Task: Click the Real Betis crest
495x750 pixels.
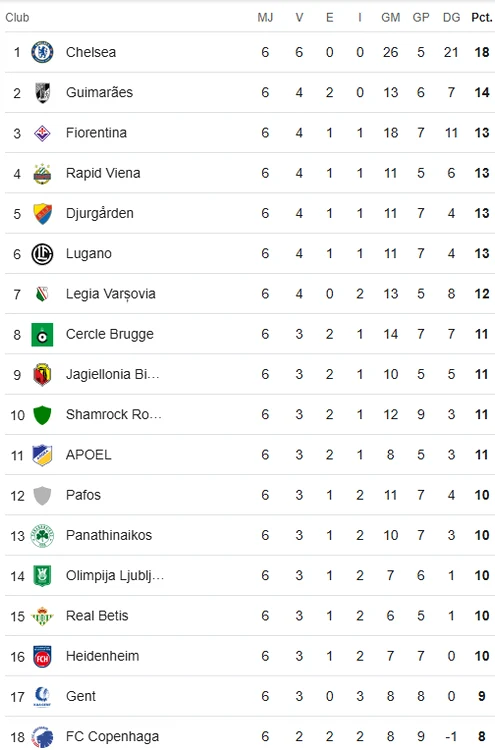Action: click(42, 616)
